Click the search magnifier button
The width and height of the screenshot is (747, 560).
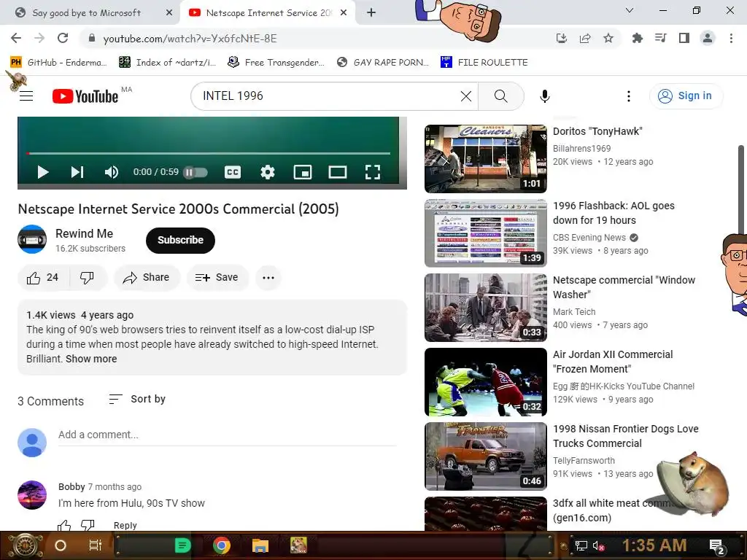(500, 96)
